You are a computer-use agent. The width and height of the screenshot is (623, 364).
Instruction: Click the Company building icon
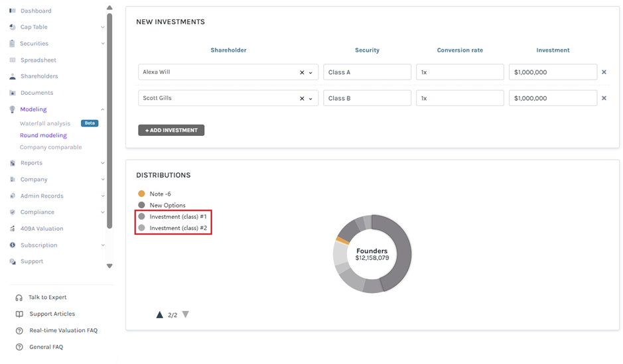[13, 180]
